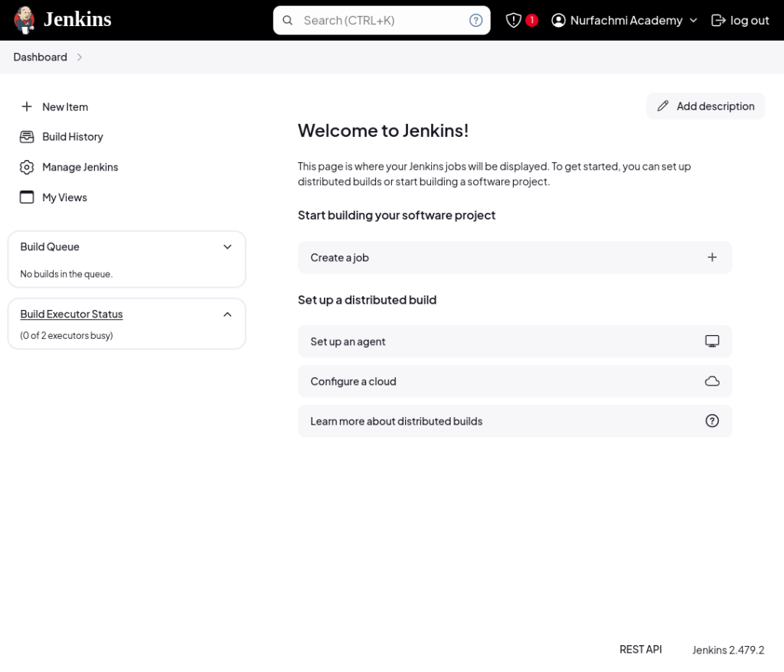Click the Jenkins butler logo
This screenshot has height=672, width=784.
tap(24, 20)
